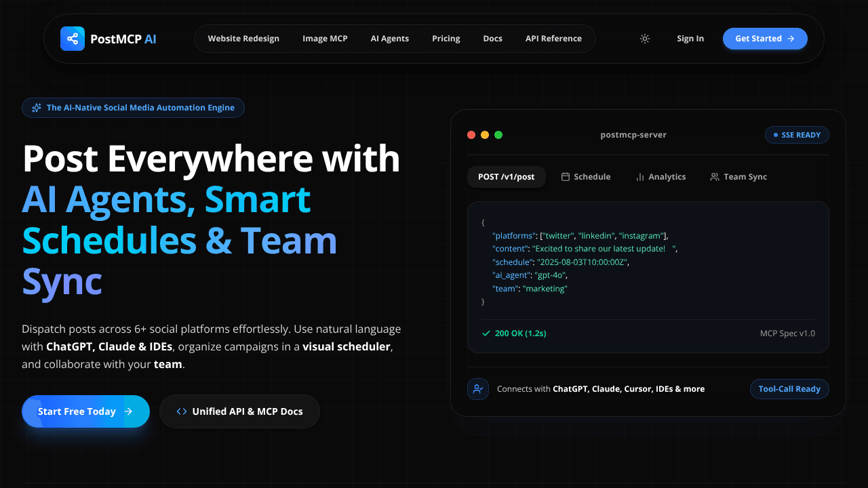This screenshot has height=488, width=868.
Task: Click the red traffic-light dot
Action: (x=471, y=135)
